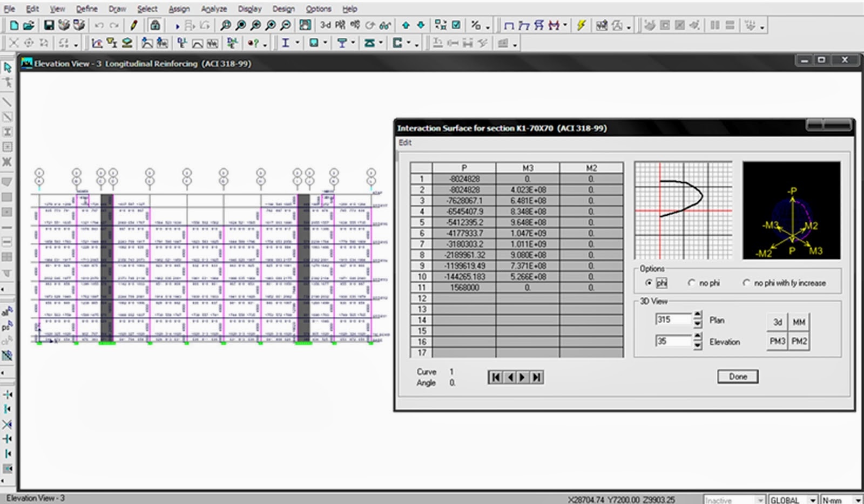Select the pencil edit tool
The image size is (864, 504).
click(134, 25)
